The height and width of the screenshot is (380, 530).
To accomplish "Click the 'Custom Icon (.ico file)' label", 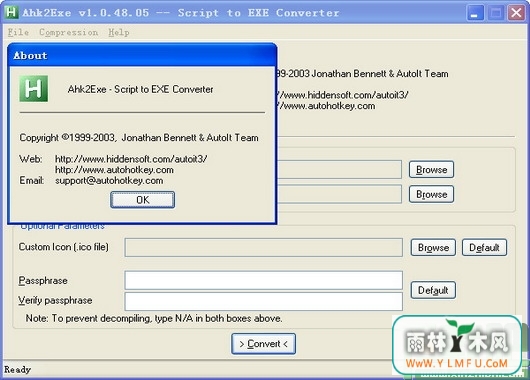I will [x=64, y=247].
